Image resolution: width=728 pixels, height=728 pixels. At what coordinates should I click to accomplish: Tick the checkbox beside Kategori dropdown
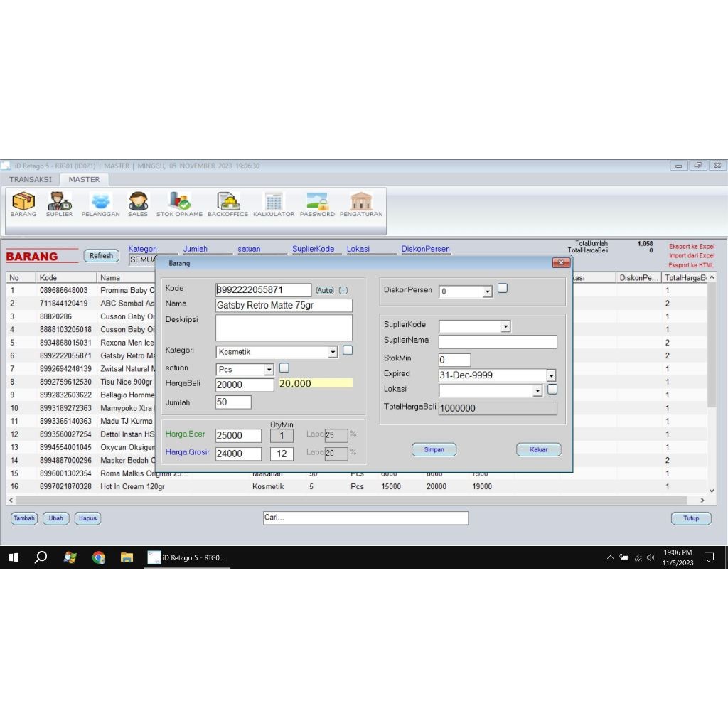[348, 350]
